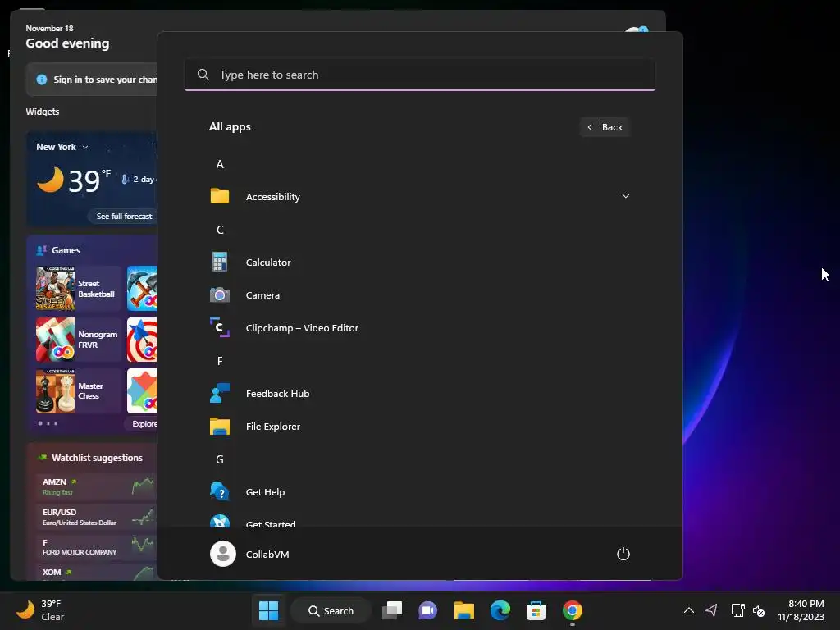The image size is (840, 630).
Task: Launch the Camera app
Action: click(419, 295)
